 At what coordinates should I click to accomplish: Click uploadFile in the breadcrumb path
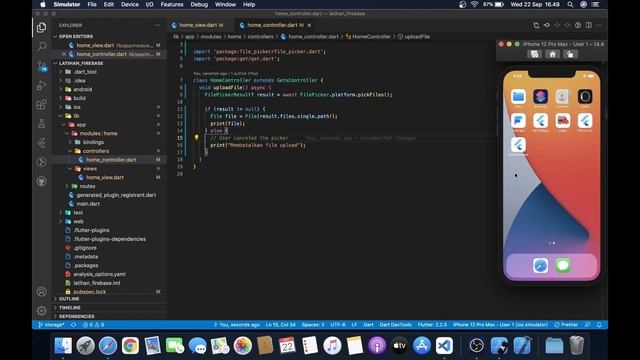417,37
